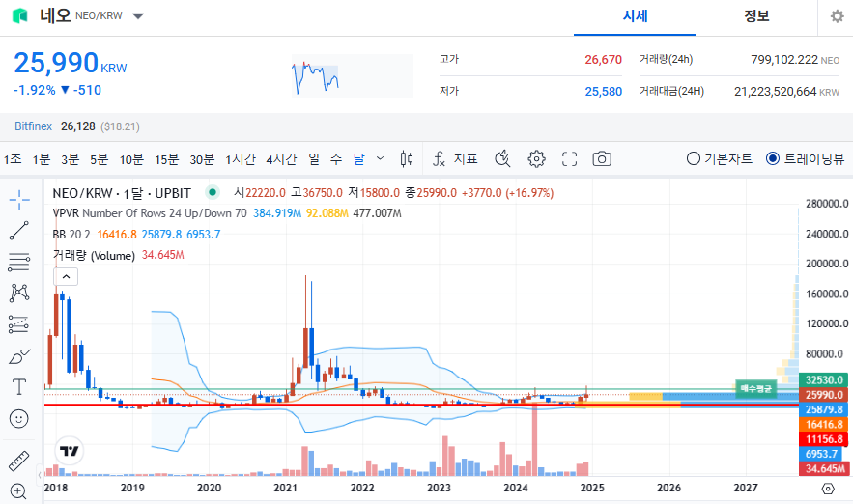Open the pattern drawing tool
The width and height of the screenshot is (853, 504).
[x=19, y=294]
